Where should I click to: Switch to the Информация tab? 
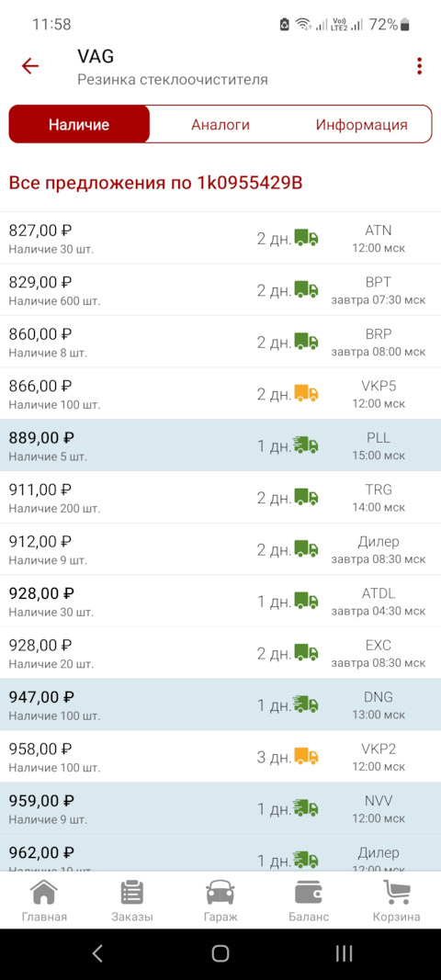362,124
